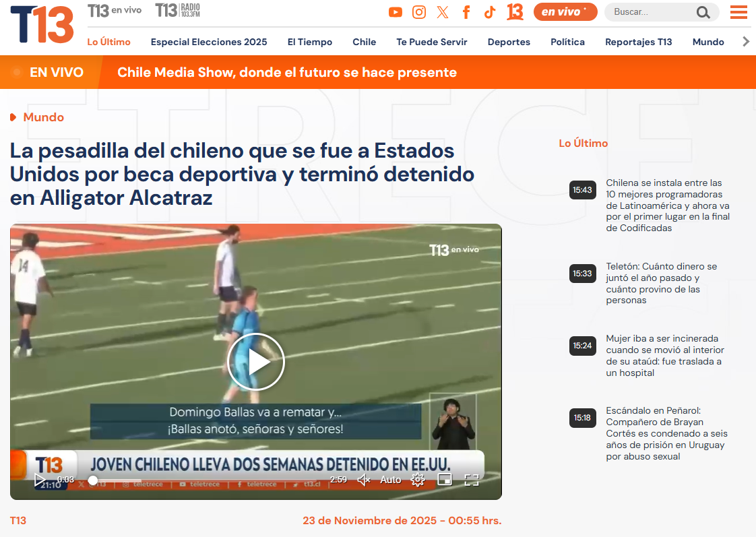The width and height of the screenshot is (756, 537).
Task: Click into the Buscar search field
Action: [650, 12]
